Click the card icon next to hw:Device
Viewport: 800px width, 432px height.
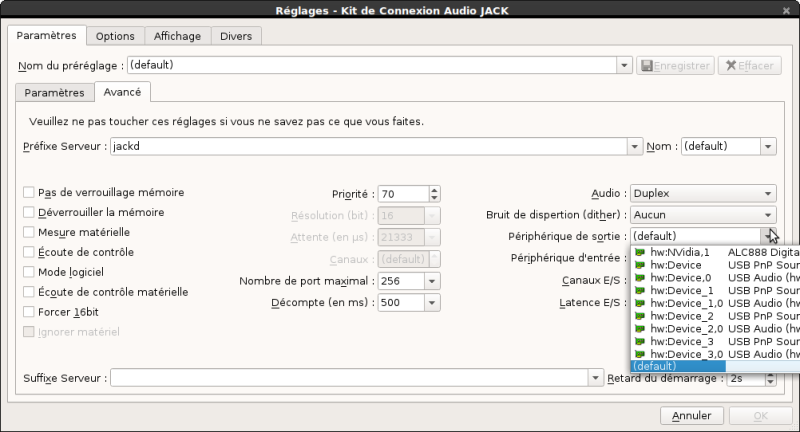click(639, 265)
